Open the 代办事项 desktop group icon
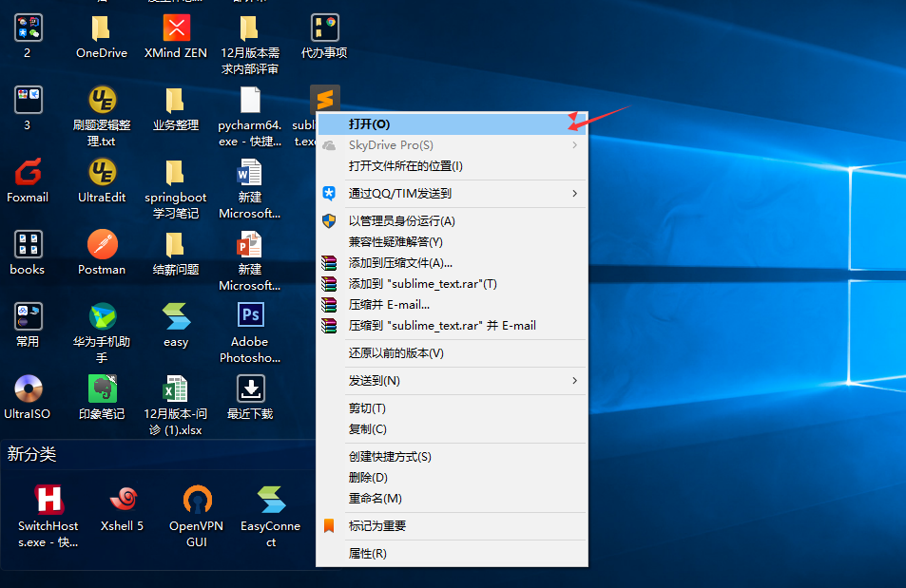 324,28
